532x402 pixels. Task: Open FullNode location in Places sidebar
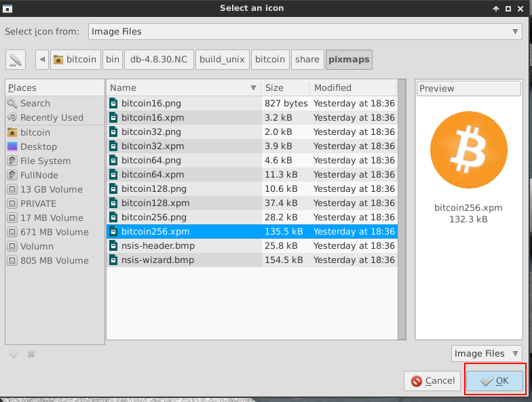pyautogui.click(x=54, y=175)
